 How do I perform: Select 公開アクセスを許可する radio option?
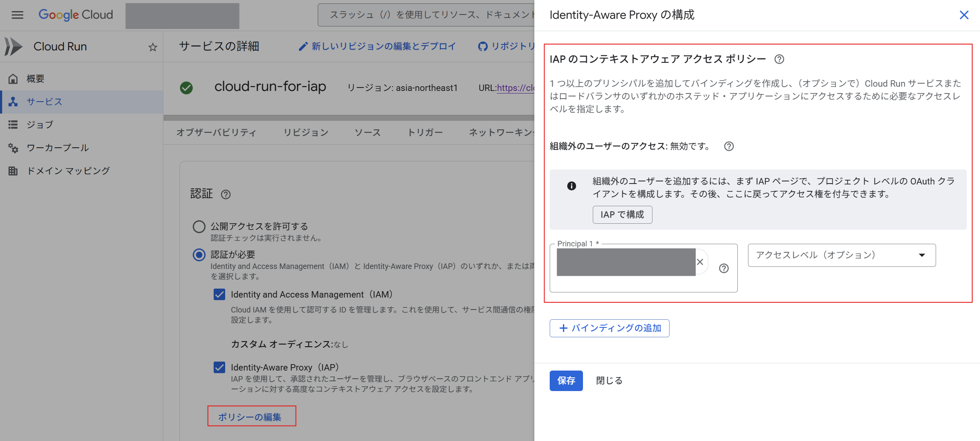tap(199, 226)
